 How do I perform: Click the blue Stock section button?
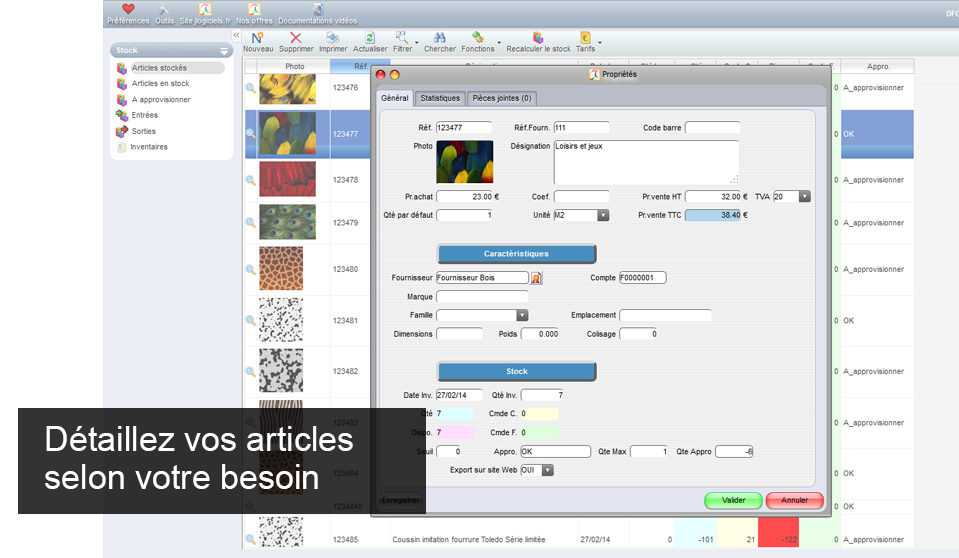tap(516, 371)
